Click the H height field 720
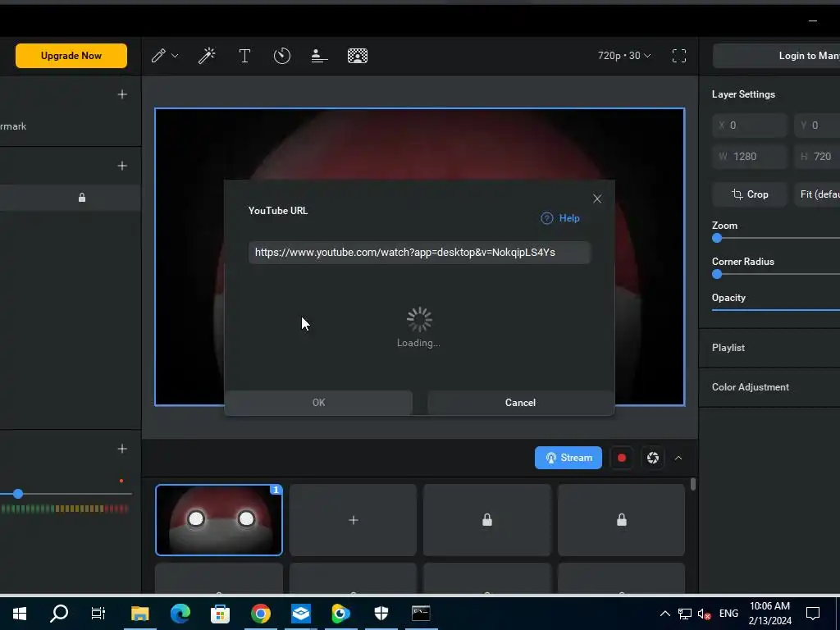840x630 pixels. pyautogui.click(x=817, y=157)
